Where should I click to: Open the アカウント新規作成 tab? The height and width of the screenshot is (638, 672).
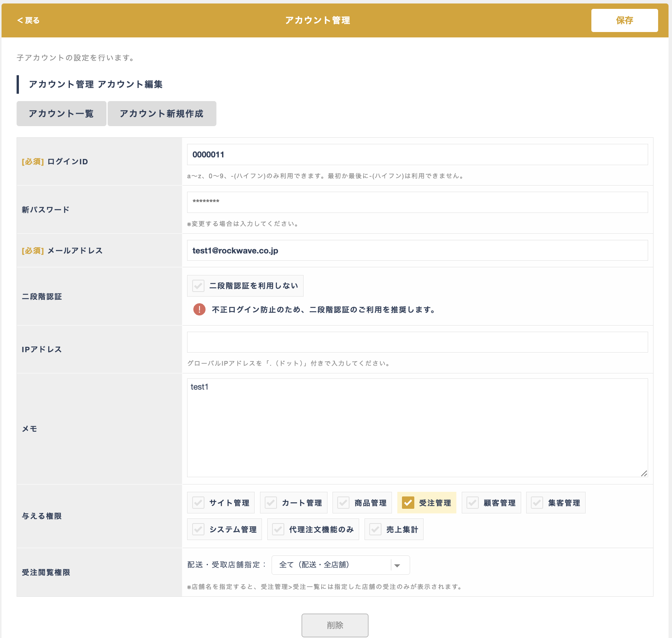click(162, 113)
